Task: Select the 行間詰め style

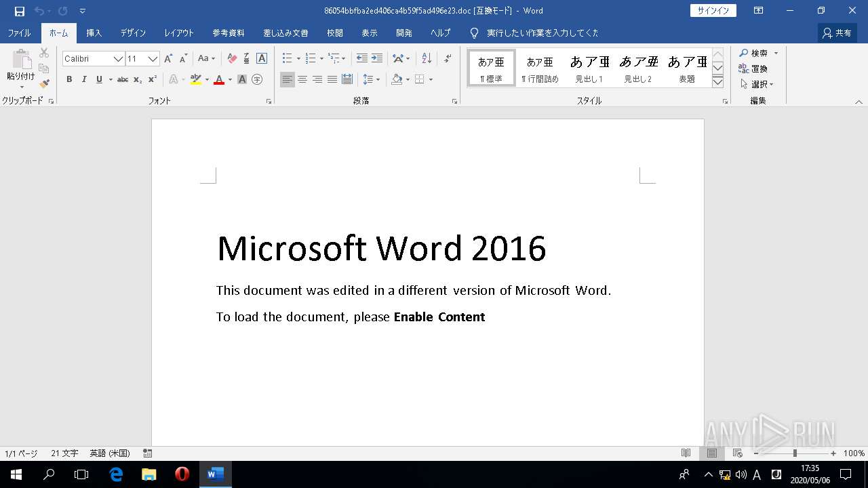Action: (x=540, y=68)
